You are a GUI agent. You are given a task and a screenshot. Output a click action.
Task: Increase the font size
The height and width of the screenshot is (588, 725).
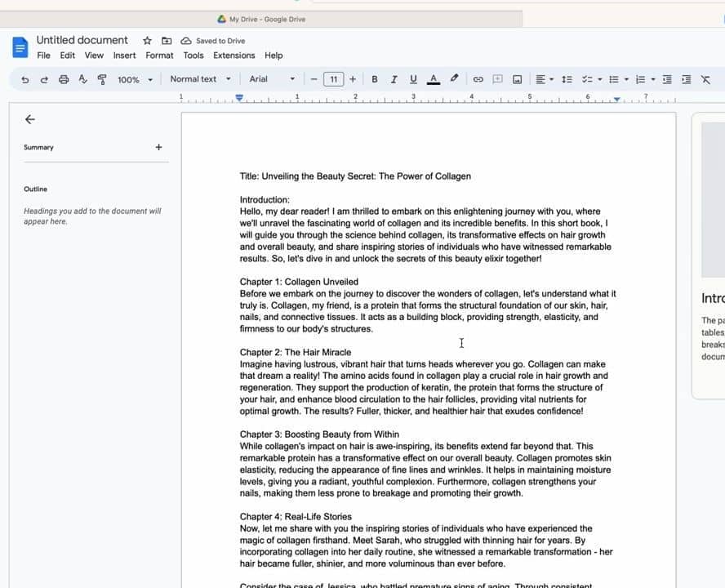click(x=353, y=79)
